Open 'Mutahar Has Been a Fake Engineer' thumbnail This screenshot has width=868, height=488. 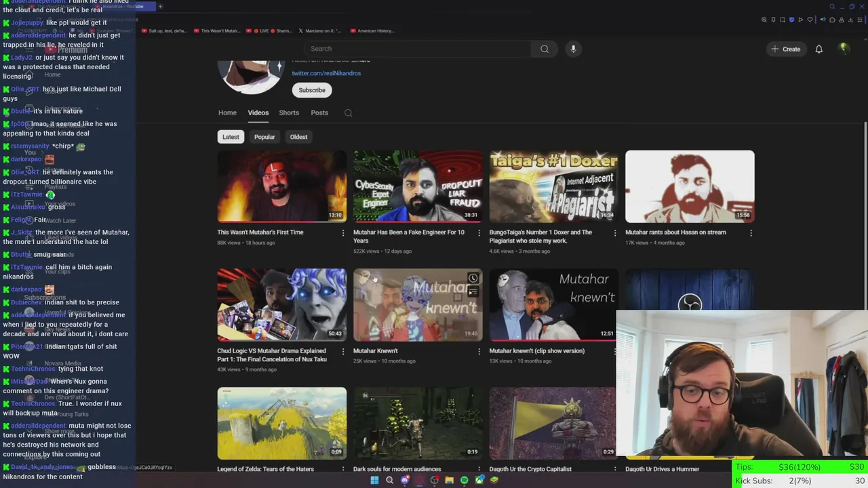(418, 186)
